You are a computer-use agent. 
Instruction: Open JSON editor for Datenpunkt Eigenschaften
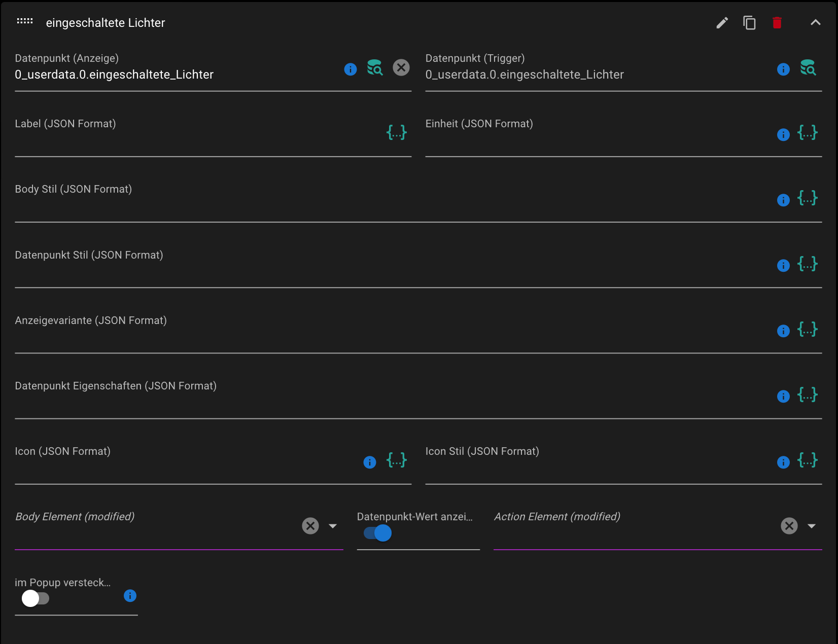[808, 395]
